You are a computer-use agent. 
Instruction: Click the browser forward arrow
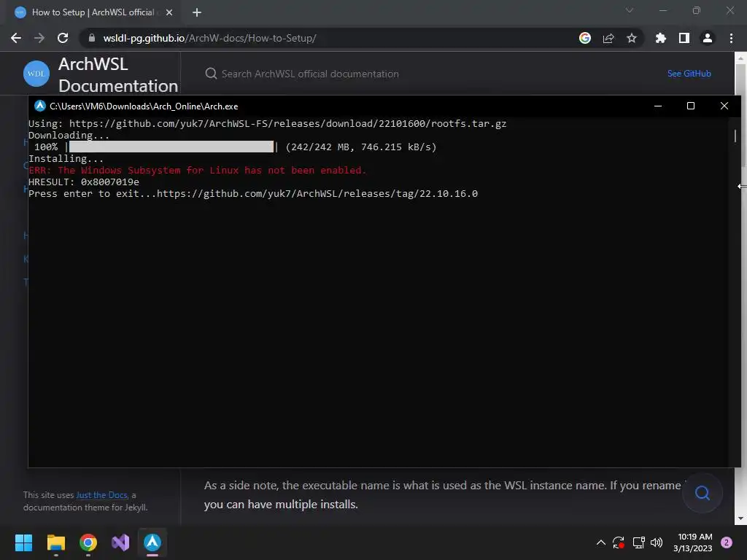coord(39,38)
